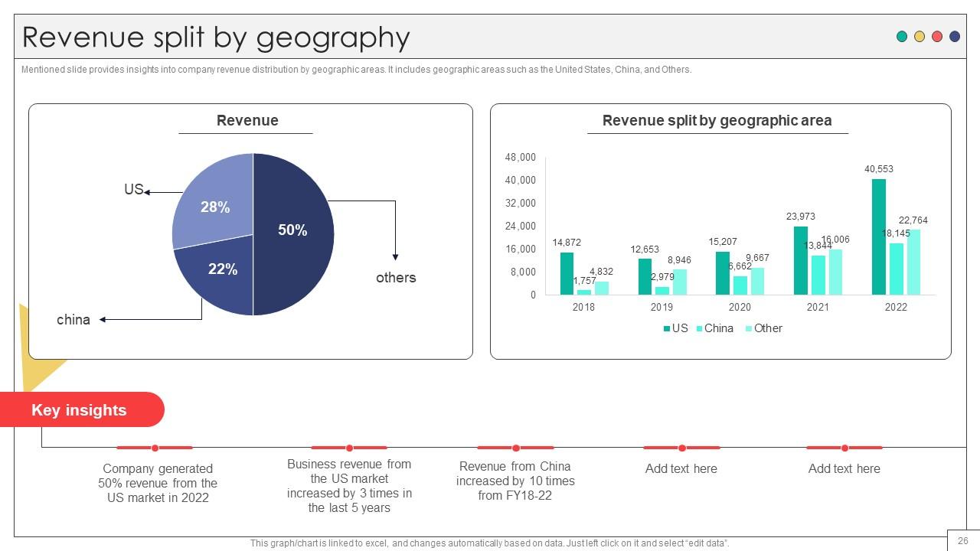Click the 28% US pie slice

pyautogui.click(x=212, y=201)
